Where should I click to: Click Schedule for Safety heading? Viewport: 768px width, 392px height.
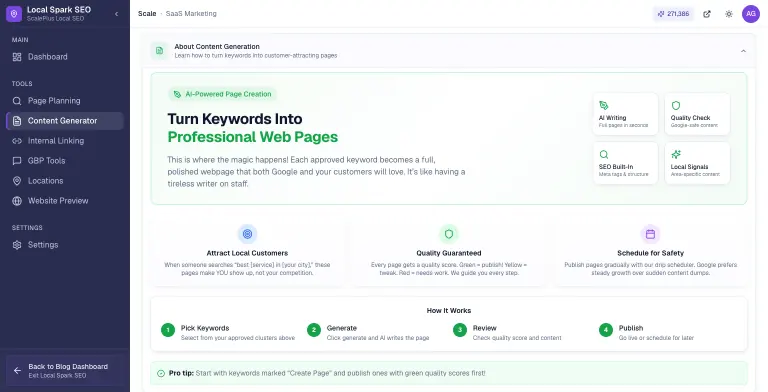point(650,253)
